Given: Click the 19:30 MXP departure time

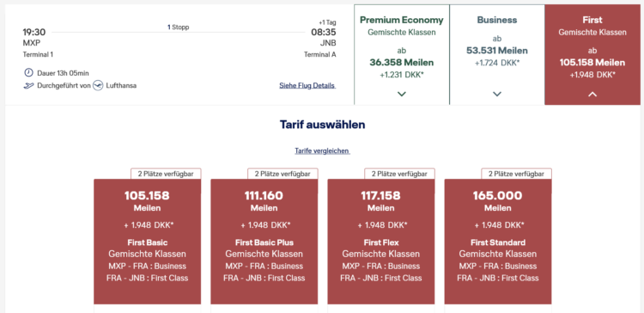Looking at the screenshot, I should [x=34, y=32].
